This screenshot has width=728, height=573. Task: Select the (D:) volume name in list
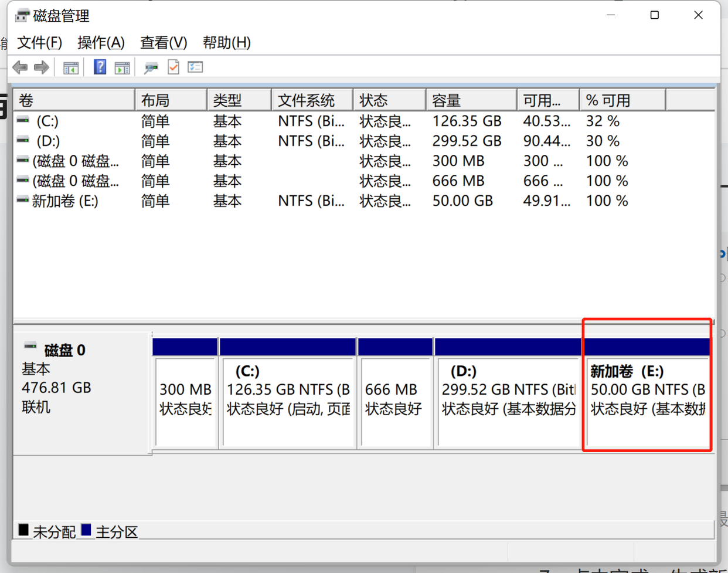pyautogui.click(x=48, y=141)
